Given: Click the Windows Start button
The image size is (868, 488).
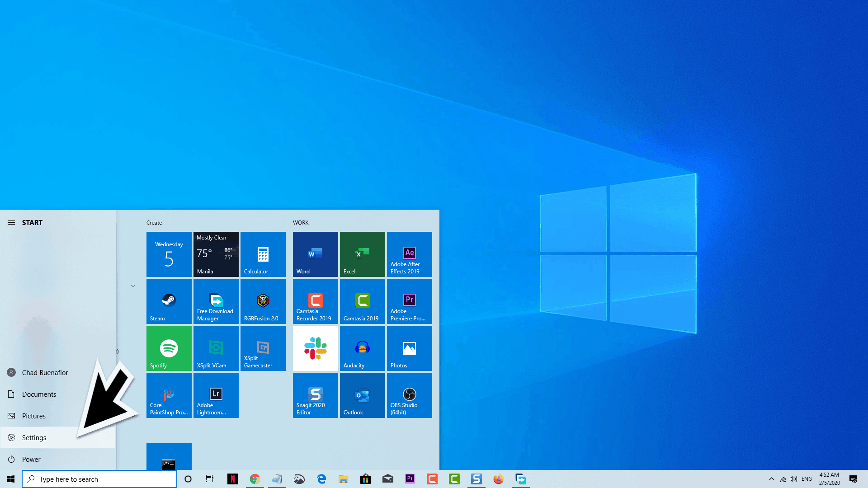Looking at the screenshot, I should coord(11,479).
